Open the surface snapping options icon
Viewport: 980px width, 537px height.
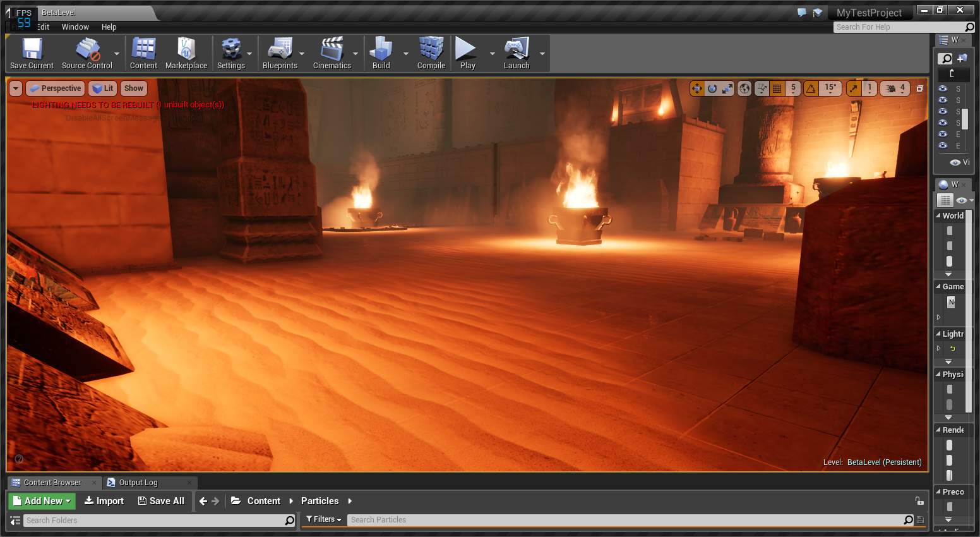click(762, 88)
